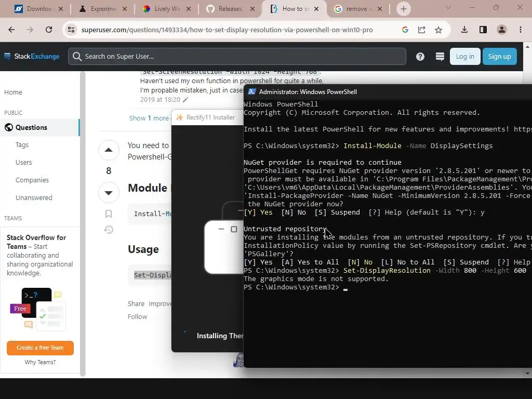Open Users in the sidebar
Image resolution: width=532 pixels, height=399 pixels.
pos(24,163)
